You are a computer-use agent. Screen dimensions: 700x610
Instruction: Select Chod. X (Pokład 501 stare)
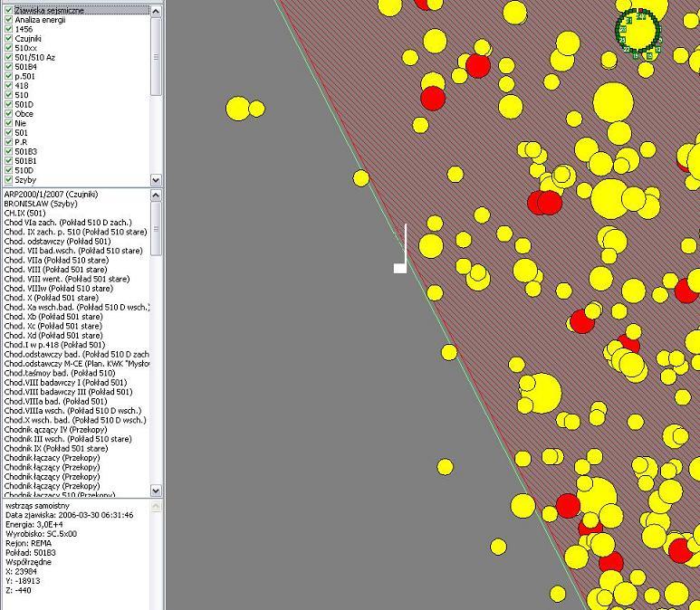tap(51, 298)
